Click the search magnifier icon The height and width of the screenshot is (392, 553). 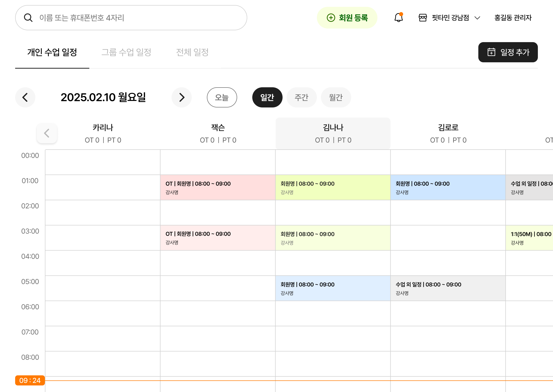(x=28, y=18)
